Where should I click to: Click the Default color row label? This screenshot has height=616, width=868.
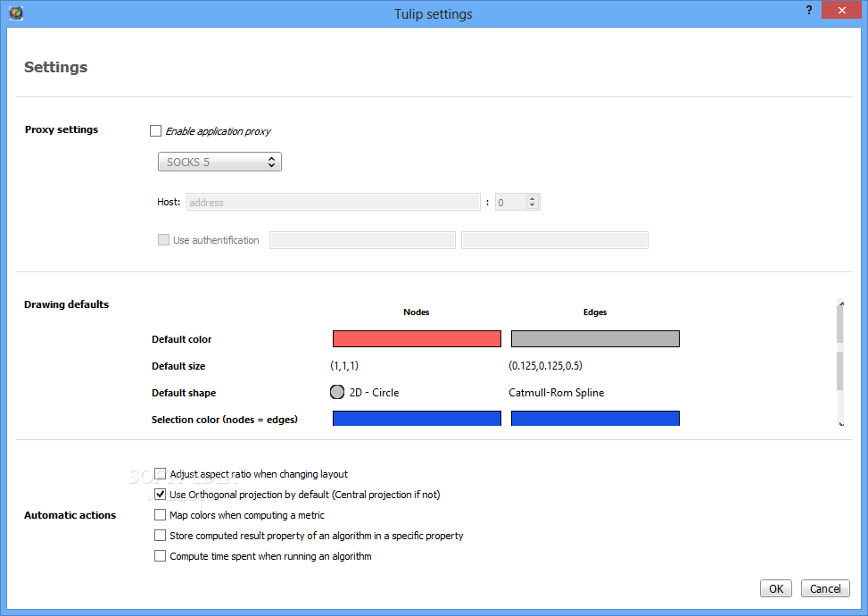click(182, 339)
